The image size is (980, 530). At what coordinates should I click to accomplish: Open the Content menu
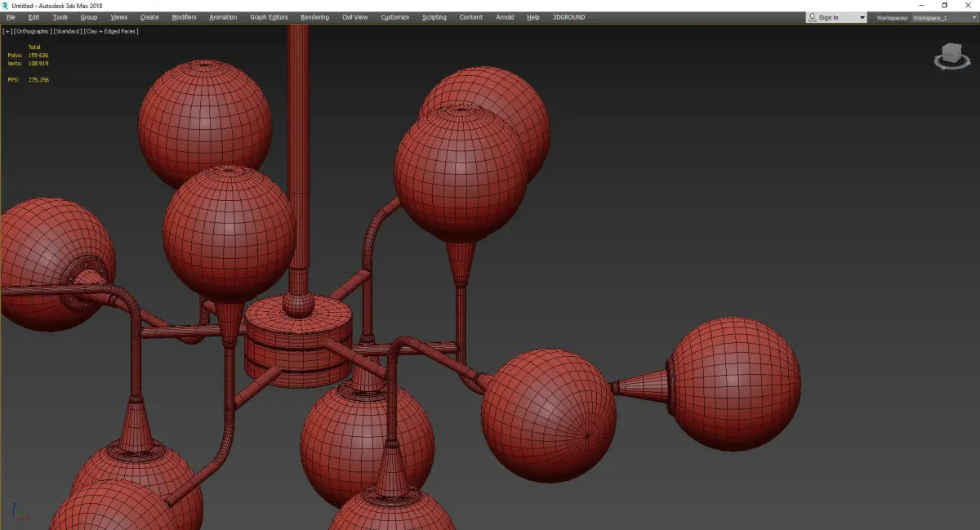click(471, 17)
